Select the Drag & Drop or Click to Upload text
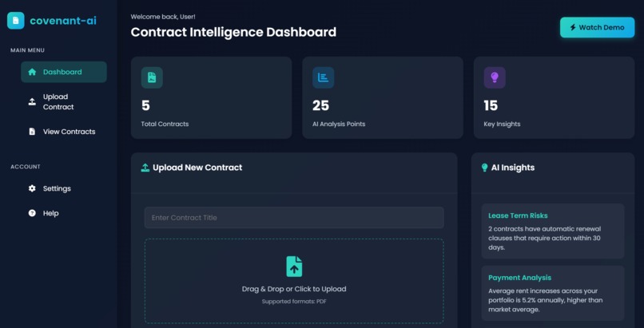This screenshot has width=644, height=328. (294, 289)
